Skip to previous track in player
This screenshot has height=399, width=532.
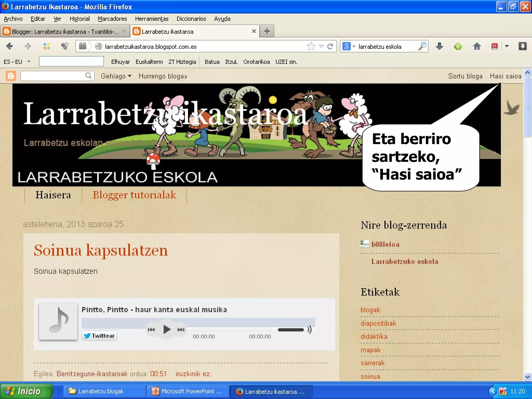pos(151,330)
